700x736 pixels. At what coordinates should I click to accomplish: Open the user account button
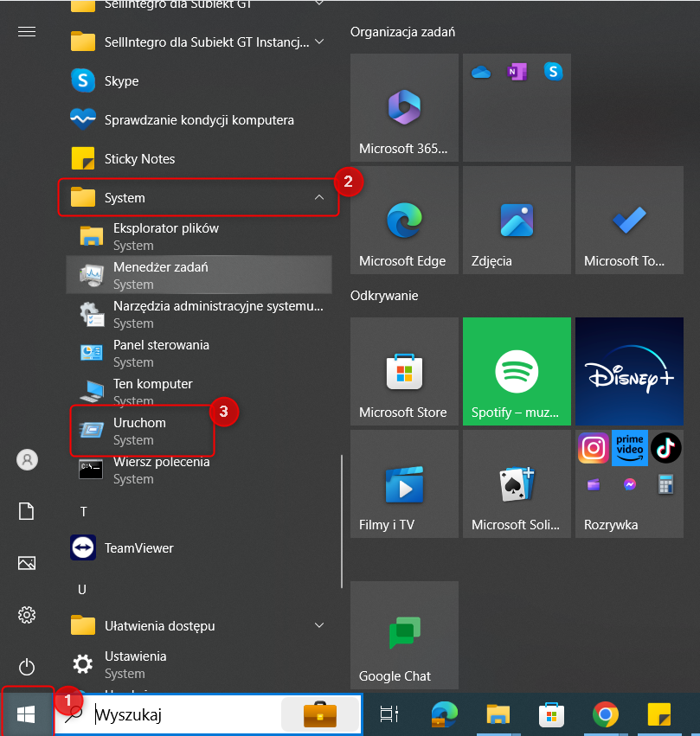(27, 459)
